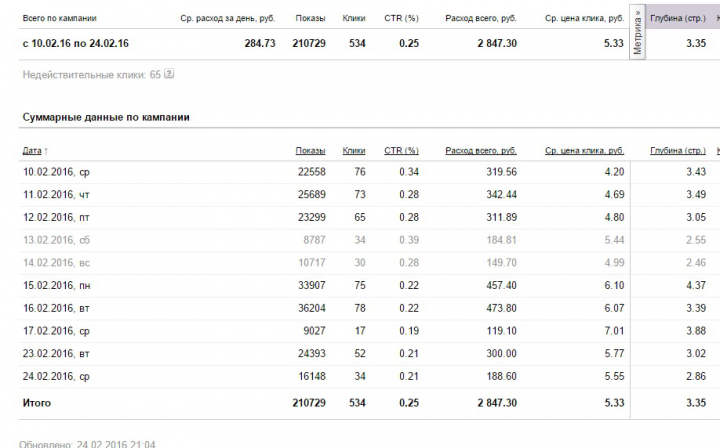720x448 pixels.
Task: Collapse the vertical Метрика panel tab
Action: (x=637, y=32)
